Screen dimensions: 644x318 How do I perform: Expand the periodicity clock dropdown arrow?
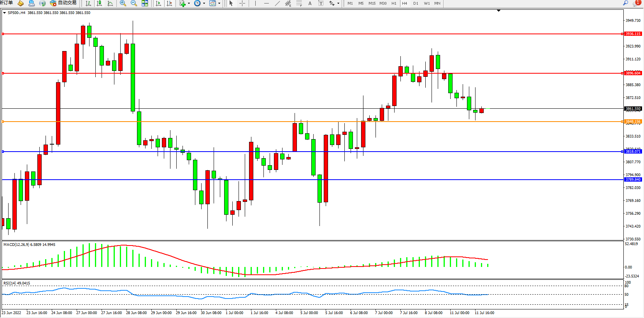click(x=204, y=4)
